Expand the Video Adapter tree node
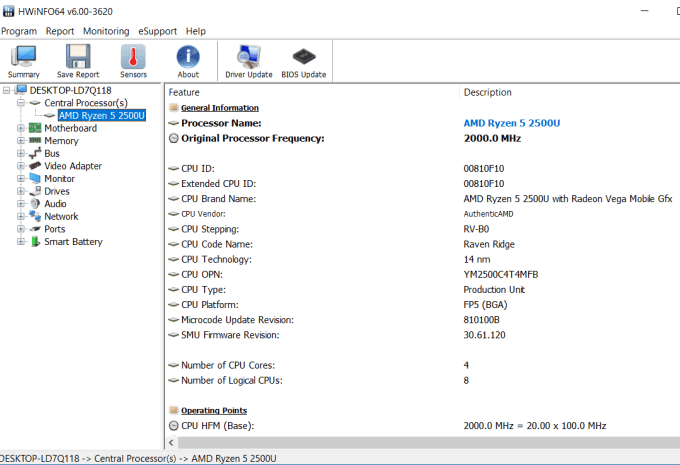680x465 pixels. pyautogui.click(x=20, y=166)
